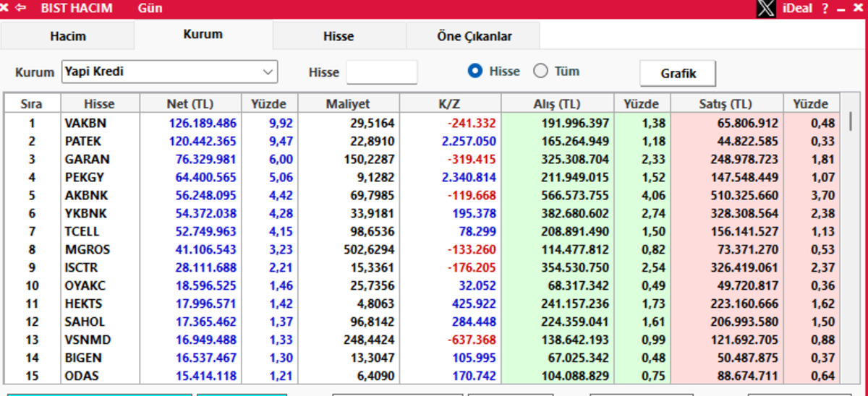Select the GARAN stock cell
868x396 pixels.
(x=101, y=159)
